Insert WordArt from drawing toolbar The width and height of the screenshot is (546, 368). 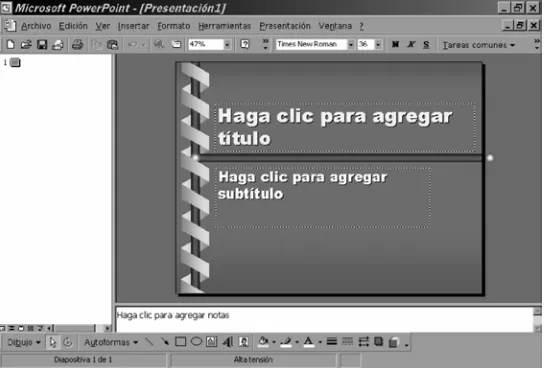(228, 342)
